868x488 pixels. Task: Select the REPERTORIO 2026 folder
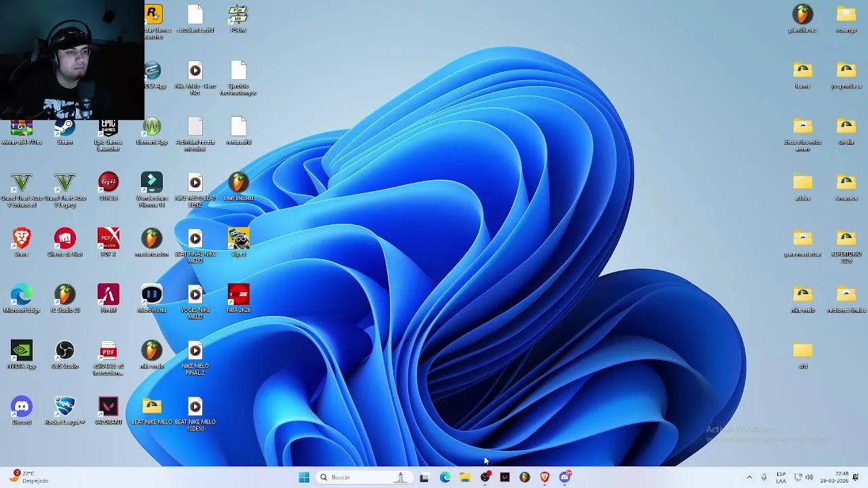[x=846, y=245]
